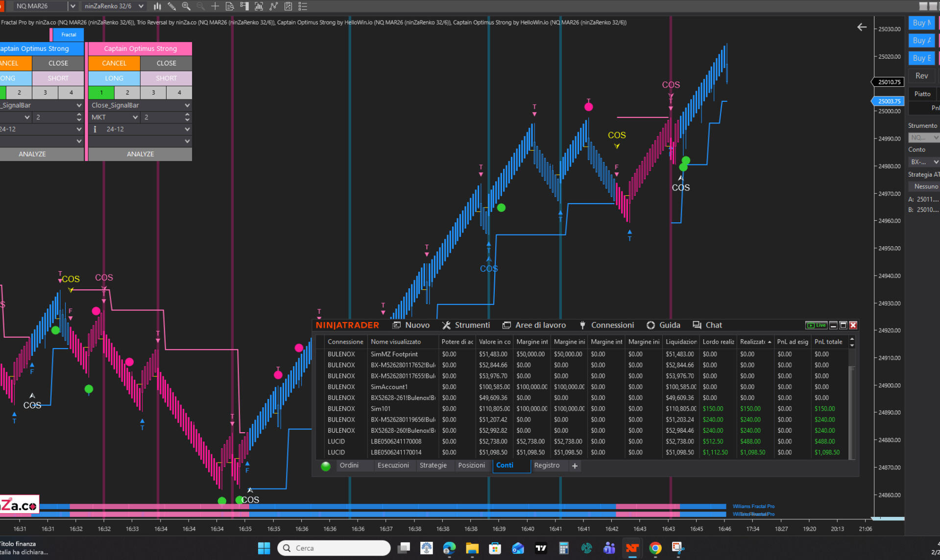
Task: Switch to the Posizioni tab
Action: click(x=471, y=466)
